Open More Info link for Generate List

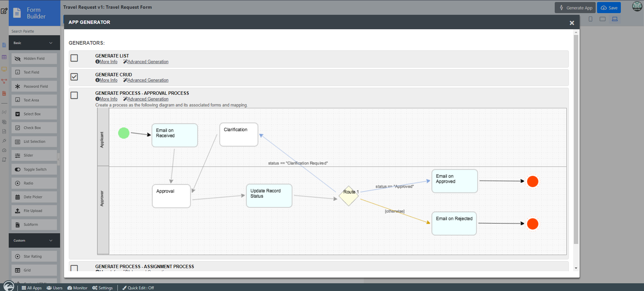(x=108, y=62)
